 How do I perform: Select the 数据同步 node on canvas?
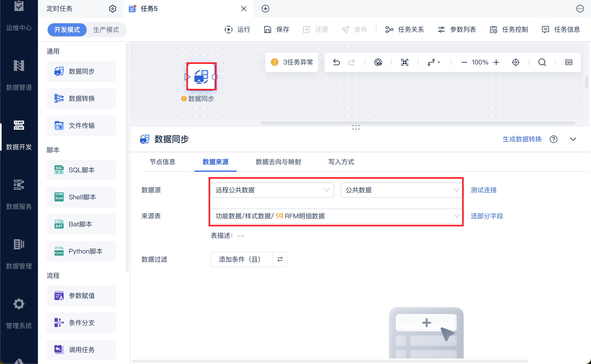point(201,77)
